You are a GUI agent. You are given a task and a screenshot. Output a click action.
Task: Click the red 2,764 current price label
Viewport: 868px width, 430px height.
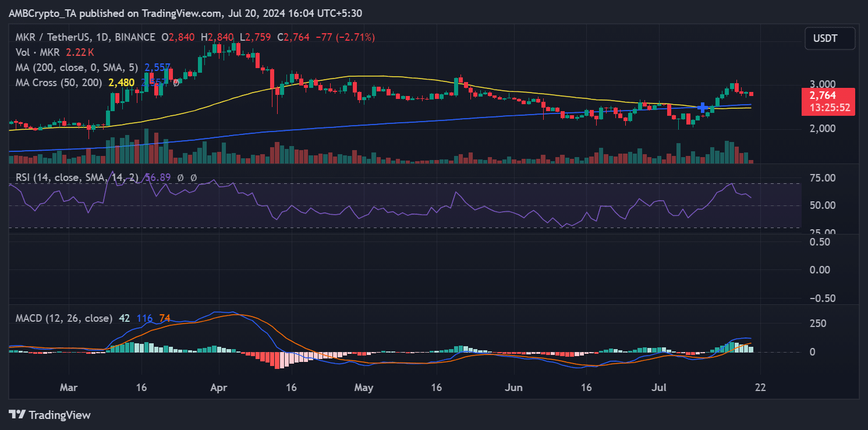823,95
